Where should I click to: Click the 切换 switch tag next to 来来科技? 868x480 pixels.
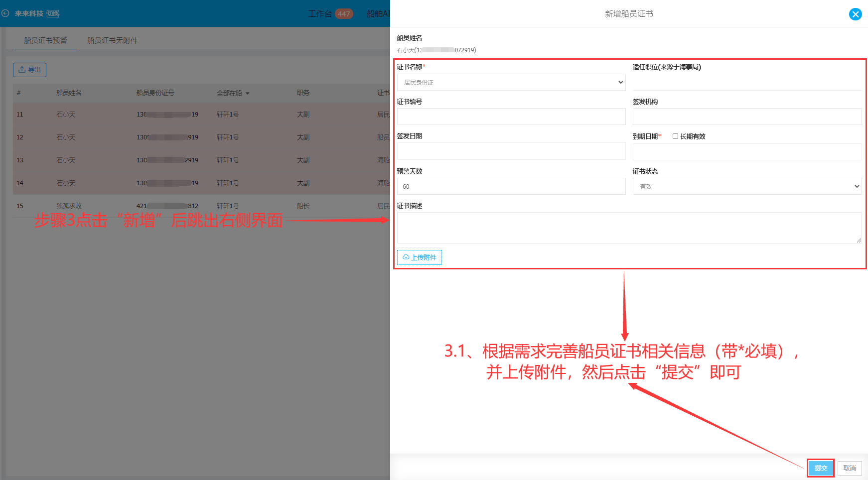[x=53, y=13]
